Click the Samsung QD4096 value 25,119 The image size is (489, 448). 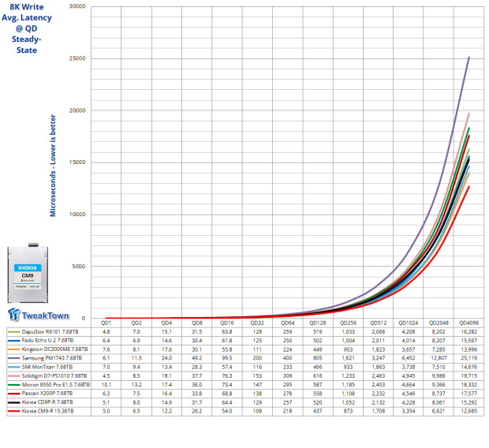point(469,358)
